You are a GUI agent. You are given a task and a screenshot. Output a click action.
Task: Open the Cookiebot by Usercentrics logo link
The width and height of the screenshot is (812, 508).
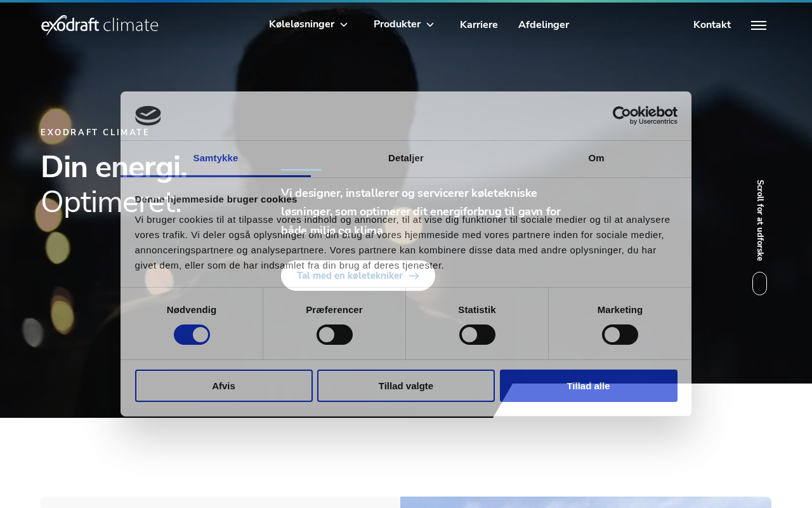645,116
